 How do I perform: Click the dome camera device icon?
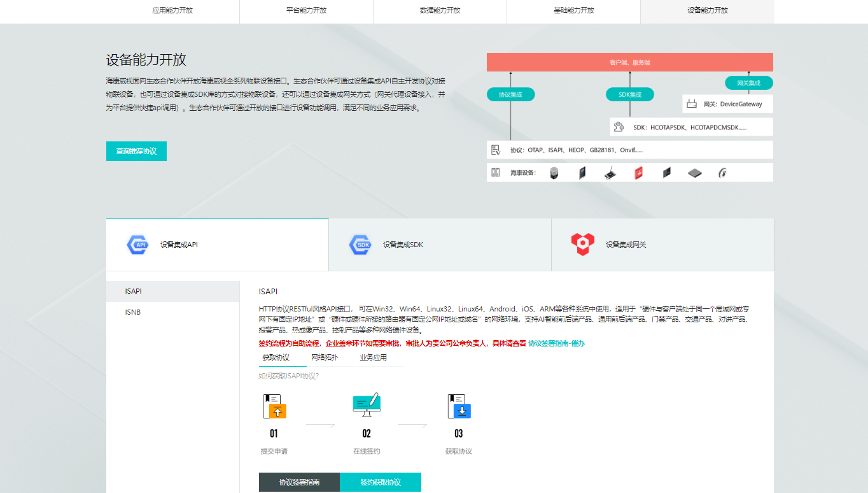[x=554, y=173]
